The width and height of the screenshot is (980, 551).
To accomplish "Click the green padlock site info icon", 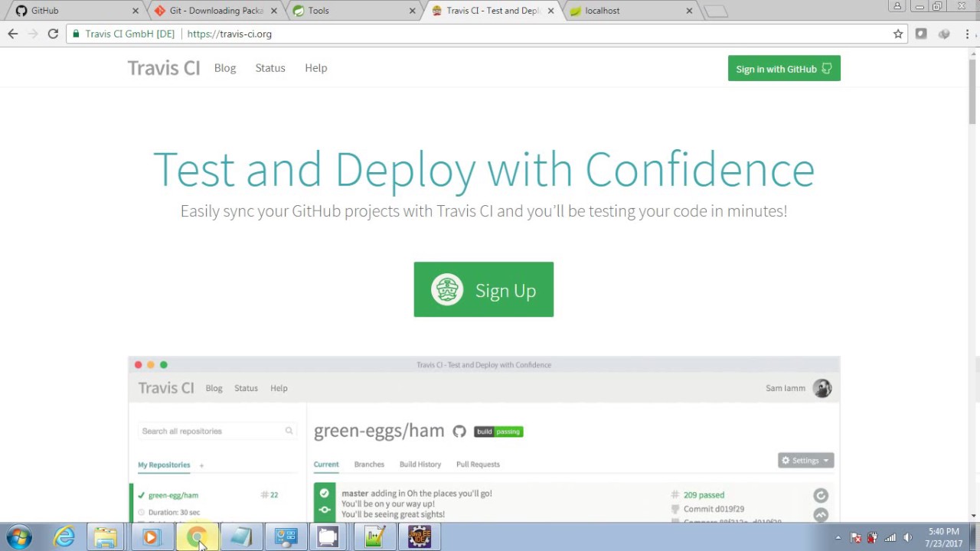I will 75,34.
